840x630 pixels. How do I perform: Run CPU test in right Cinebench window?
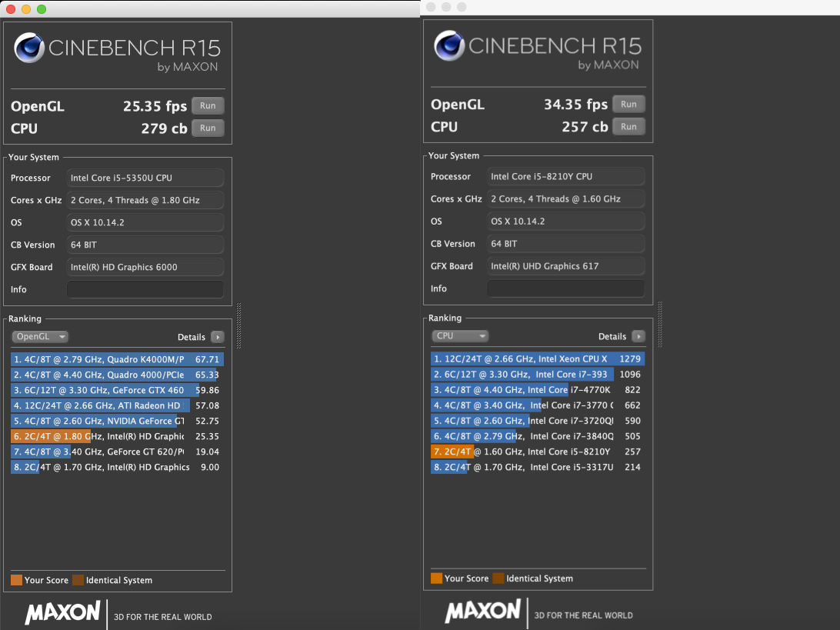pos(628,126)
